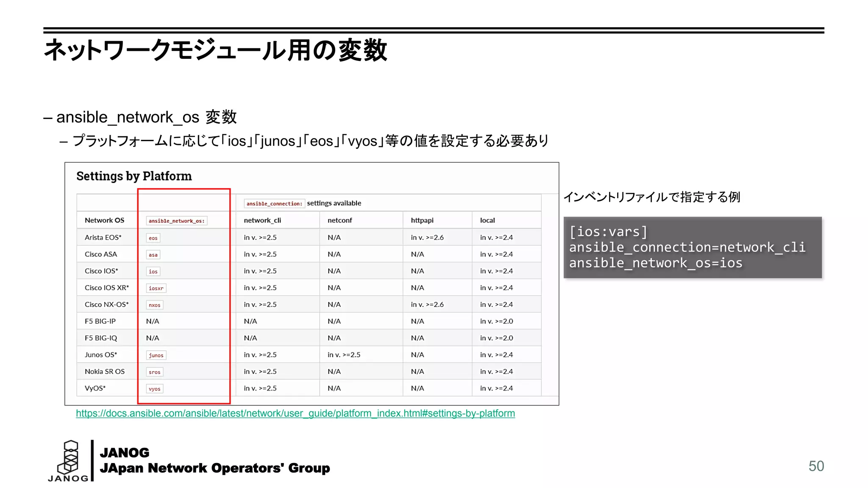
Task: Select the 'Cisco NX-OS*' row label
Action: [x=107, y=304]
